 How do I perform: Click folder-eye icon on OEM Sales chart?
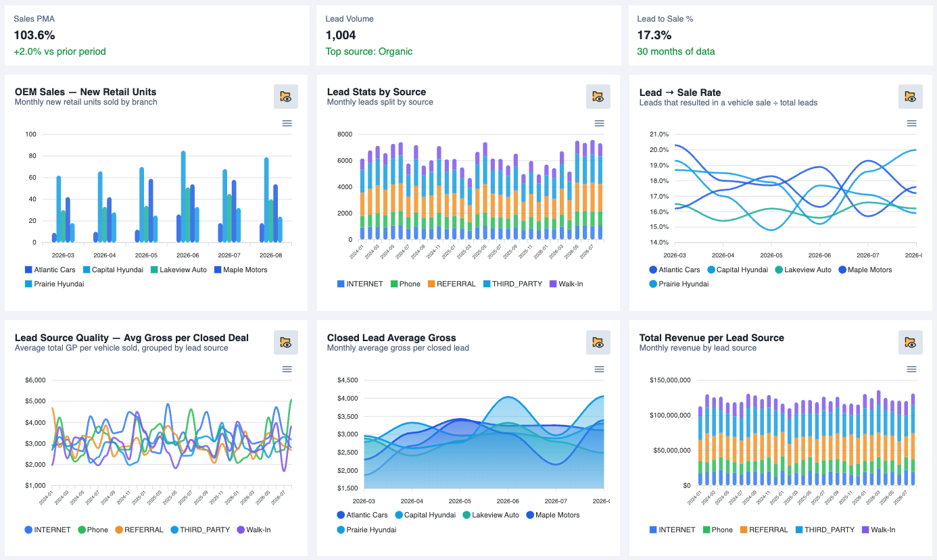(286, 97)
